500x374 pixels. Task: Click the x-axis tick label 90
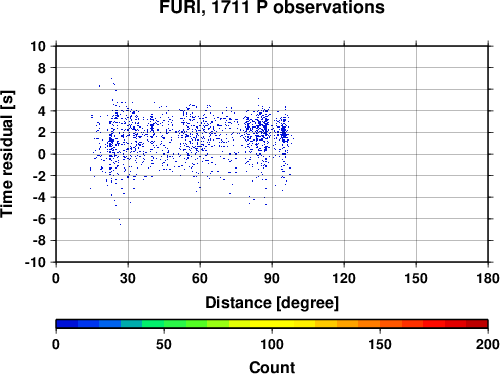pos(272,278)
